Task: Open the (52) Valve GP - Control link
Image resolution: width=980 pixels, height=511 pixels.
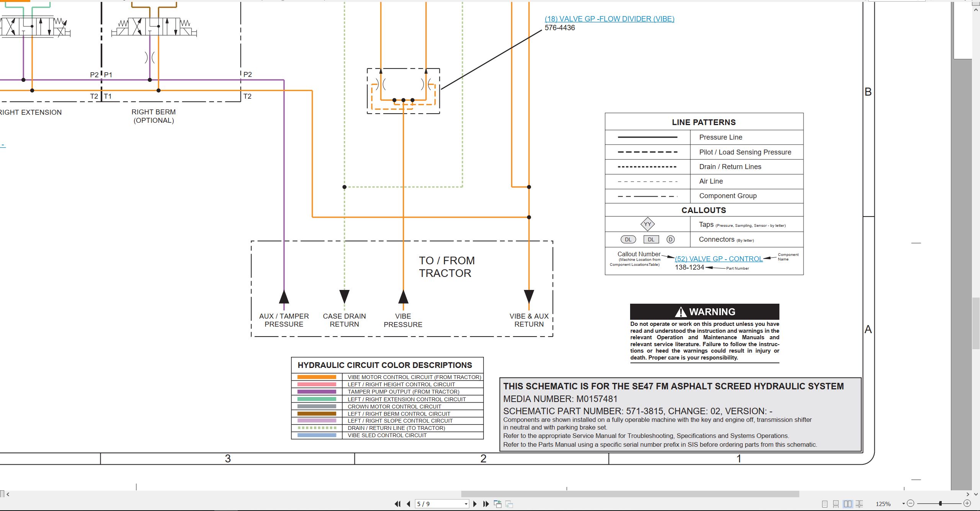Action: [x=719, y=259]
